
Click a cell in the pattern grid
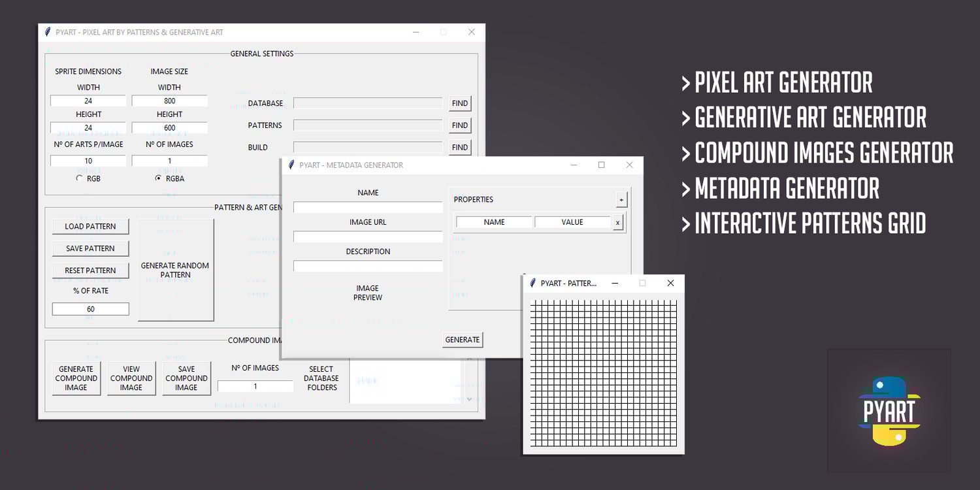[x=604, y=373]
